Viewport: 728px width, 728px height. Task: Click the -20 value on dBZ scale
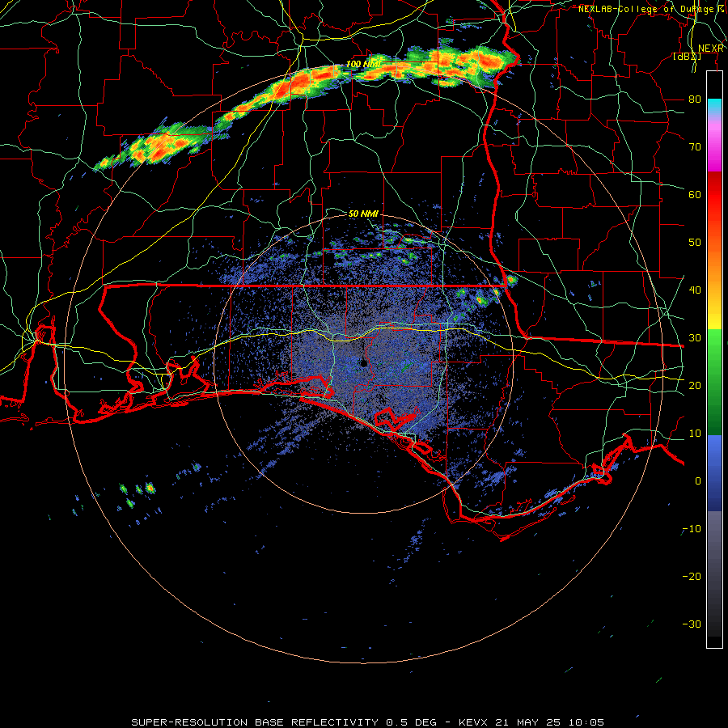point(692,577)
